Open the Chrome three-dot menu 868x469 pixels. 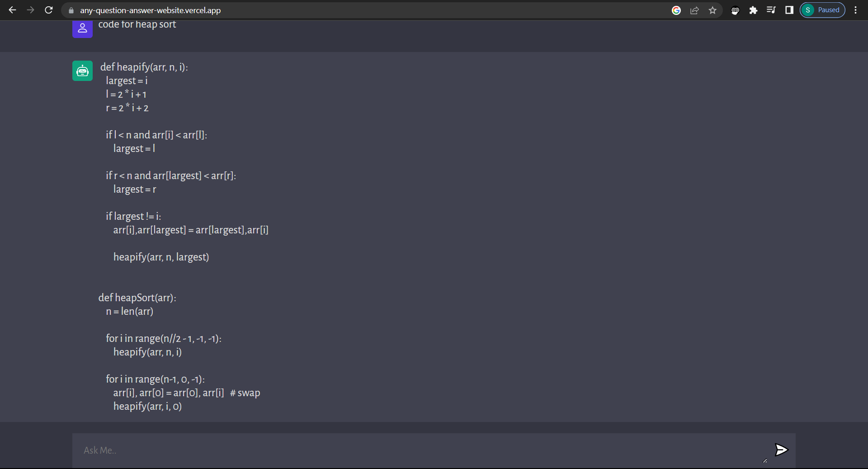[x=856, y=10]
